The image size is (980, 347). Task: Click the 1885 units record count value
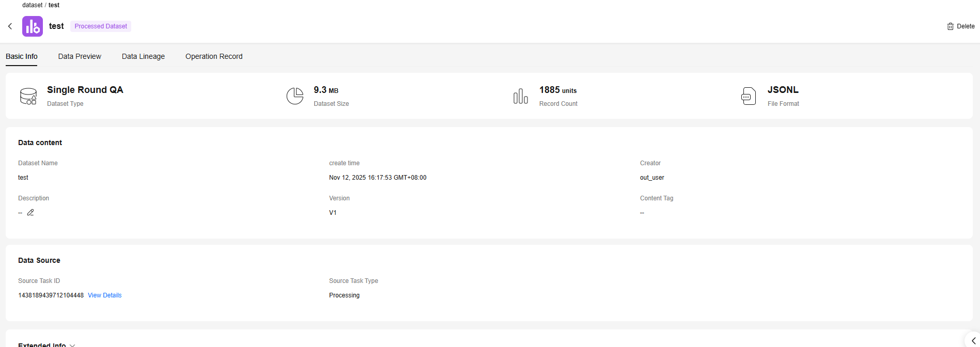click(557, 90)
